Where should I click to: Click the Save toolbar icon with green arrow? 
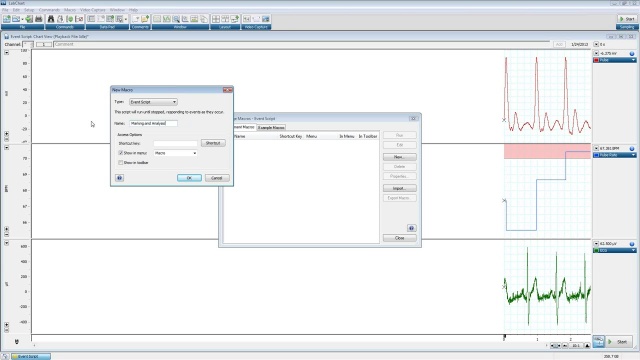29,19
